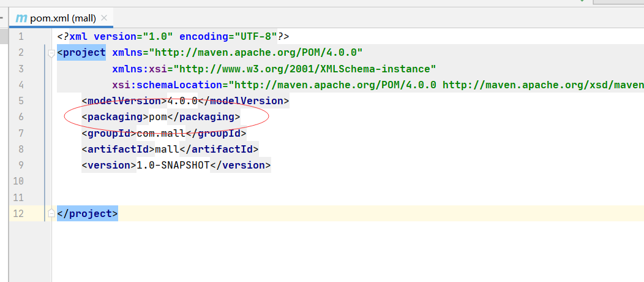Click the packaging value pom
The image size is (644, 282).
pos(158,116)
